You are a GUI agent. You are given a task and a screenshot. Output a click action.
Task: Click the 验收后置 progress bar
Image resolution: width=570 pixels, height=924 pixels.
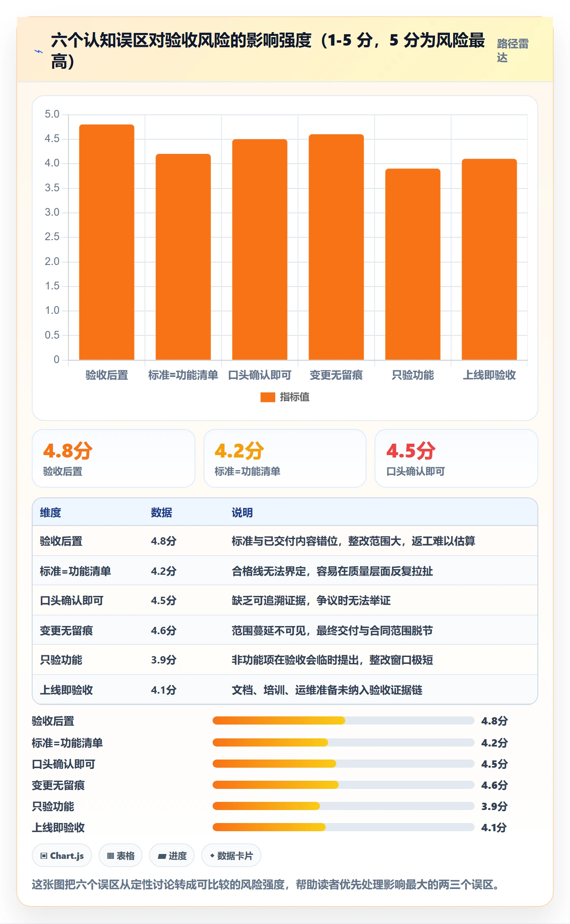[x=344, y=720]
